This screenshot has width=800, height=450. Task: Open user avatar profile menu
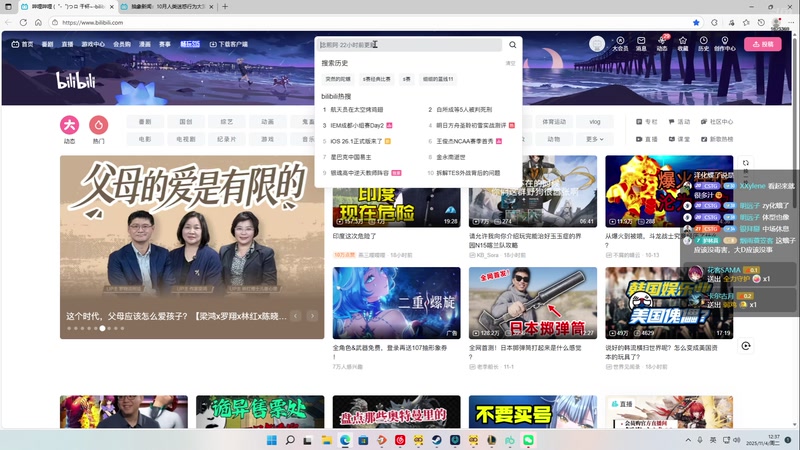click(596, 44)
